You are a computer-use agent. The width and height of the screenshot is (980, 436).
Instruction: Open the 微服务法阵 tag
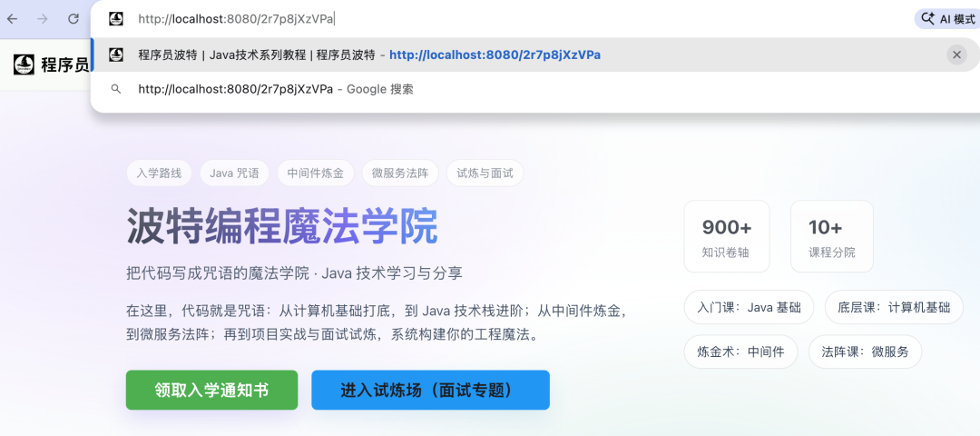400,173
